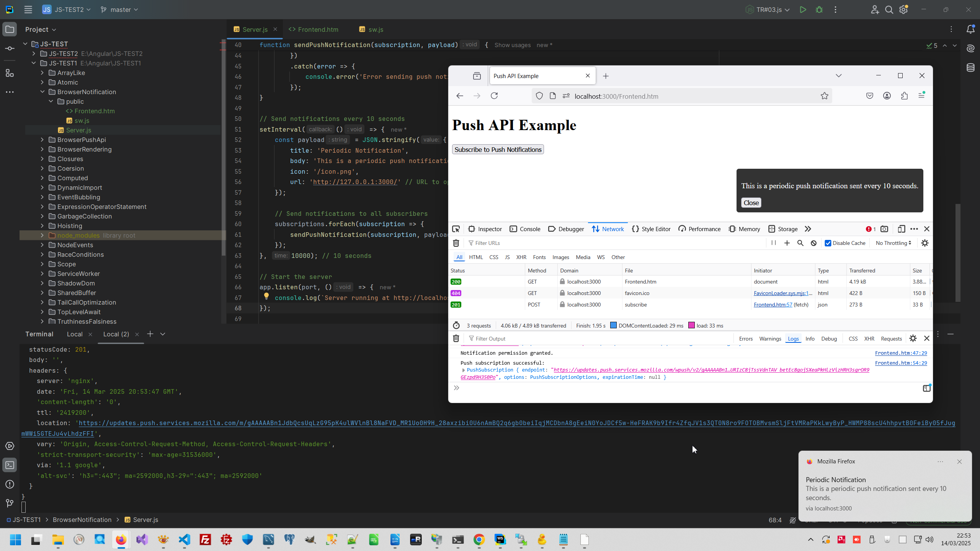Toggle the XHR network filter
980x551 pixels.
tap(521, 257)
